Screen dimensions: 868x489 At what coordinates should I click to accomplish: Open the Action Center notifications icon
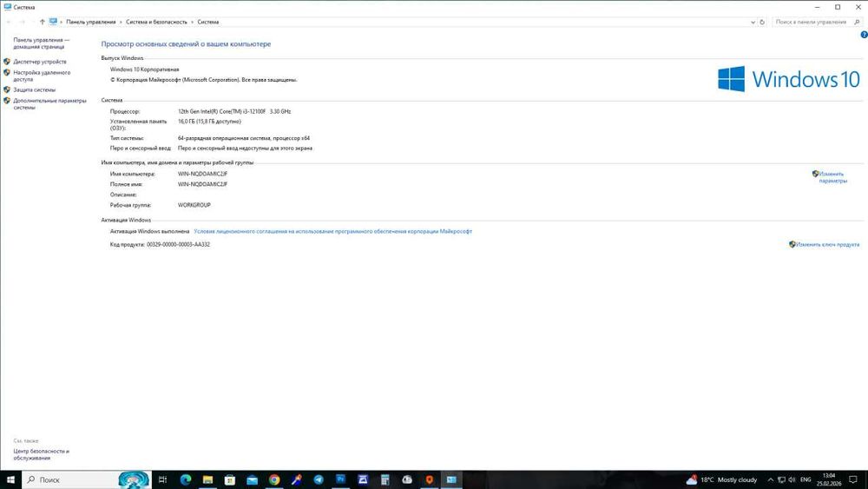853,479
